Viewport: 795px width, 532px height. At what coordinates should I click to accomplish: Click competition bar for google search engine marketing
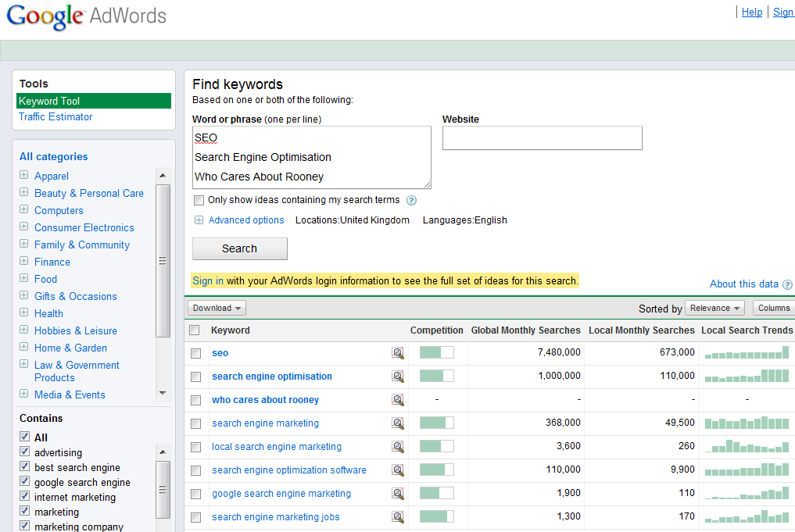pos(436,493)
